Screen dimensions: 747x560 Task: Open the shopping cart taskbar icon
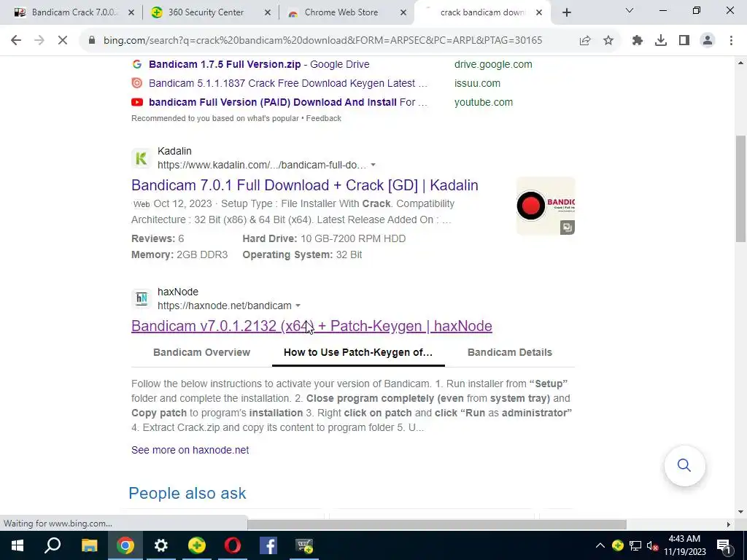tap(304, 545)
